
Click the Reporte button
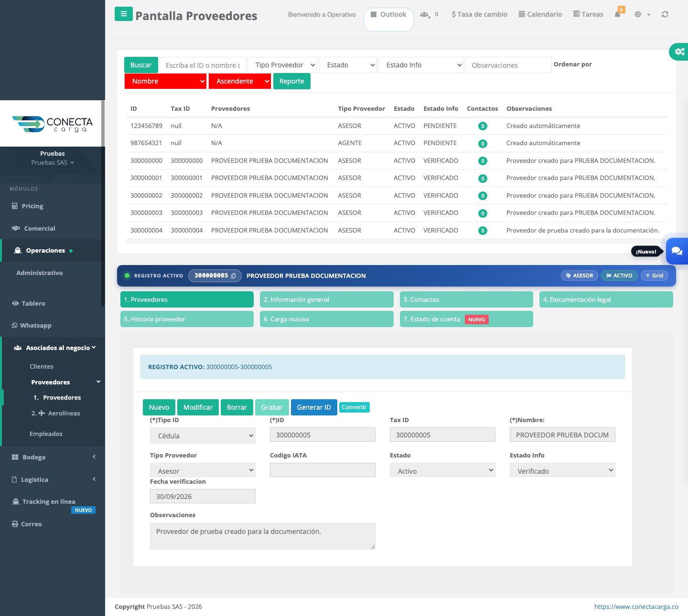tap(292, 81)
